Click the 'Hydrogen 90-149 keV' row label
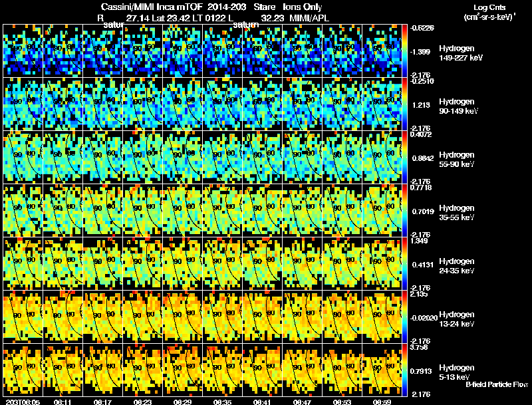This screenshot has height=405, width=532. tap(458, 106)
